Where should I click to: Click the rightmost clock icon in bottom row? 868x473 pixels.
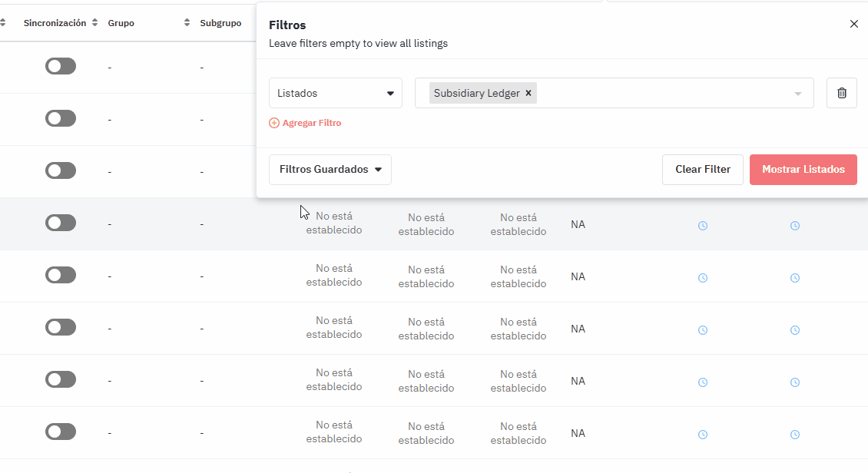(795, 435)
